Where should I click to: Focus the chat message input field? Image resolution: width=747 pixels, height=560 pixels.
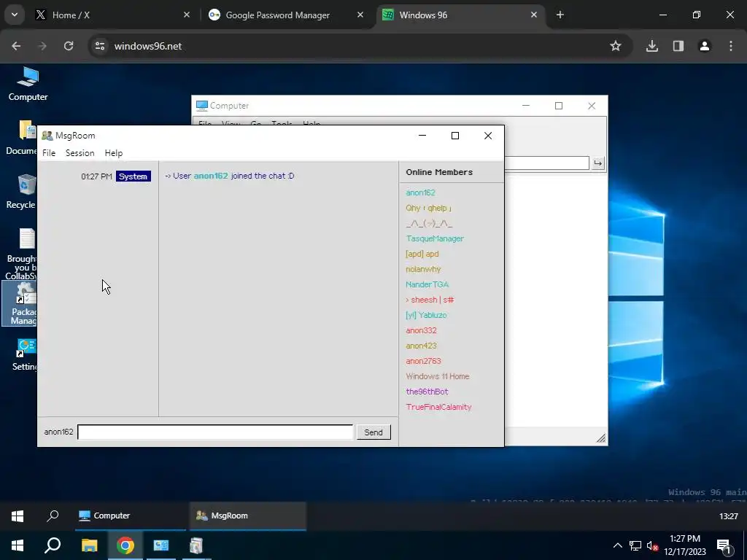tap(215, 432)
